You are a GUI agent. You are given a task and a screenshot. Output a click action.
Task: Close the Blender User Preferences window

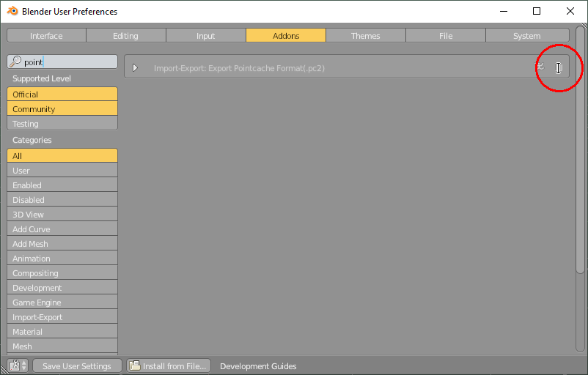coord(570,11)
